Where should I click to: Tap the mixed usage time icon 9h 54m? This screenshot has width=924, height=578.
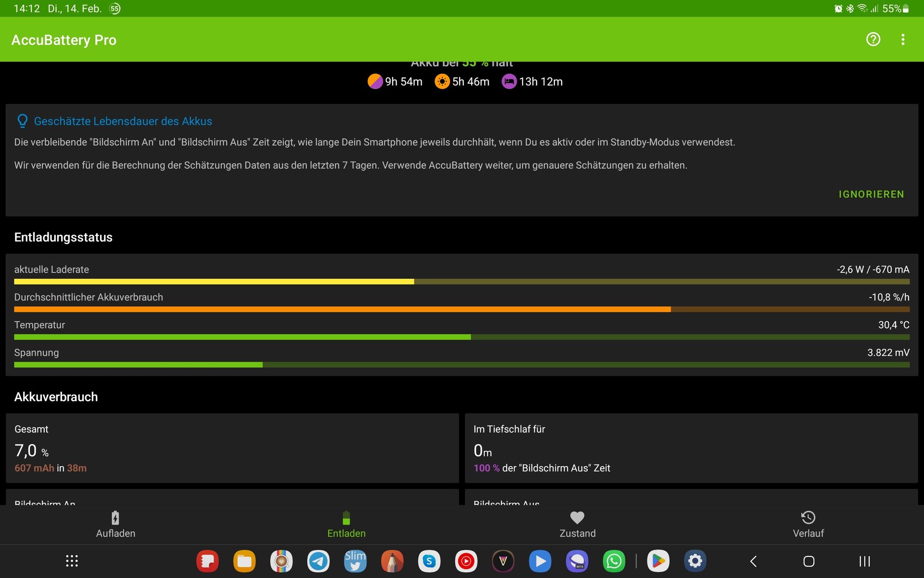[x=375, y=82]
